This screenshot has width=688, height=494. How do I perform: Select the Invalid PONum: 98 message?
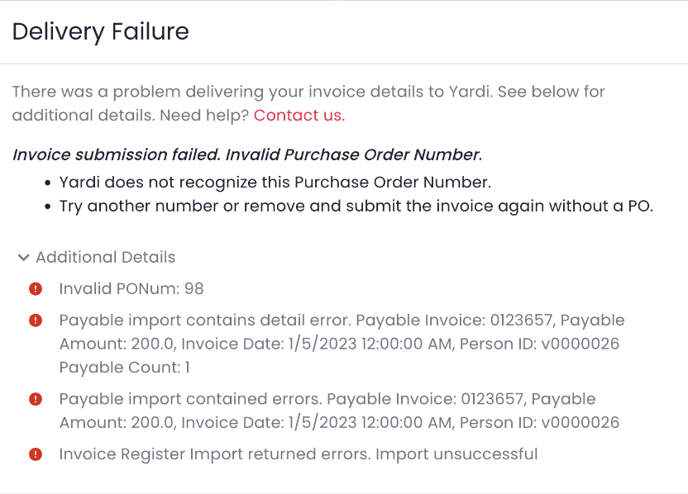click(132, 289)
